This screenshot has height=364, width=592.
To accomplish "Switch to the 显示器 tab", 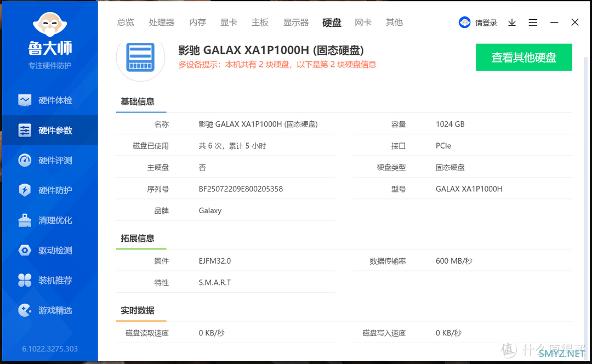I will [x=296, y=22].
